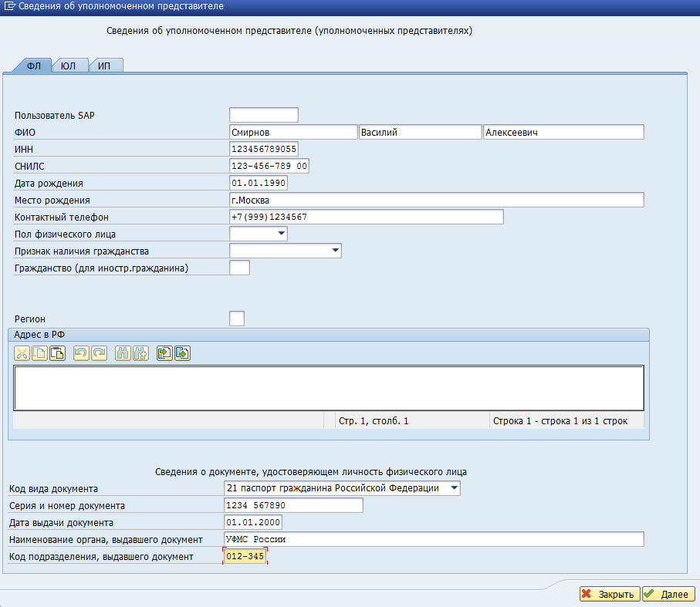
Task: Click the Copy icon in address toolbar
Action: pos(39,353)
